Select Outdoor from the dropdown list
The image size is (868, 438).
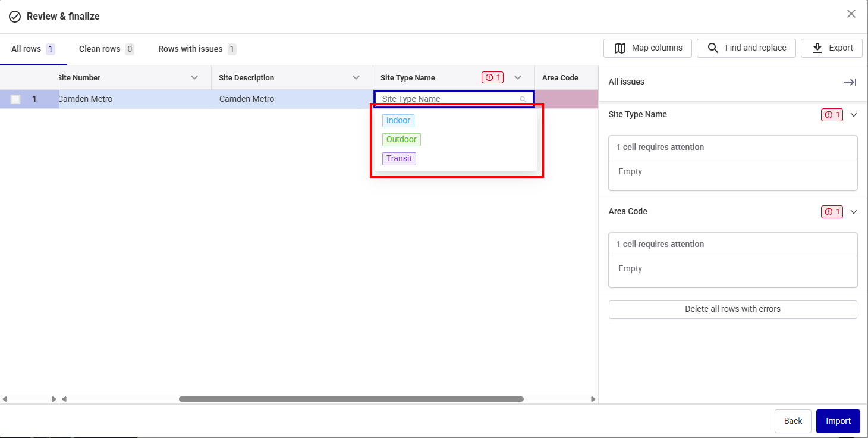(x=401, y=140)
